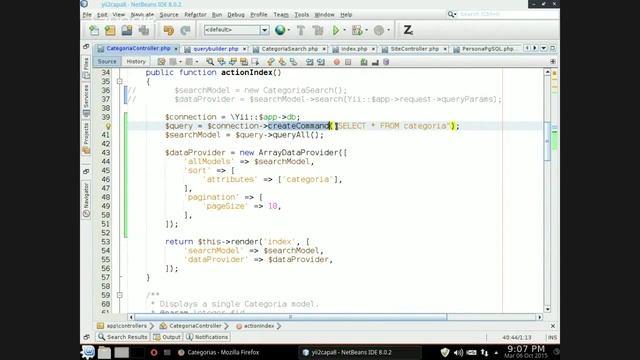Screen dimensions: 640x360
Task: Click the New Project toolbar icon
Action: tap(110, 30)
